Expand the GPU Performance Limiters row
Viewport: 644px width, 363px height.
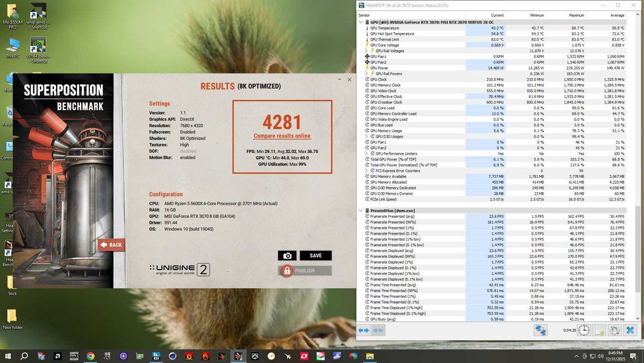click(366, 153)
